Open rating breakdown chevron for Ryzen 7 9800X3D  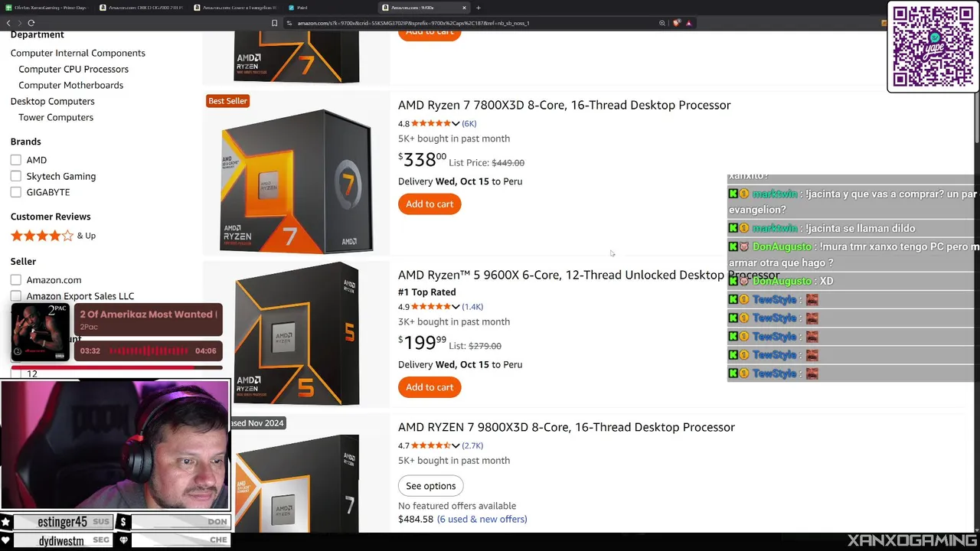coord(456,445)
